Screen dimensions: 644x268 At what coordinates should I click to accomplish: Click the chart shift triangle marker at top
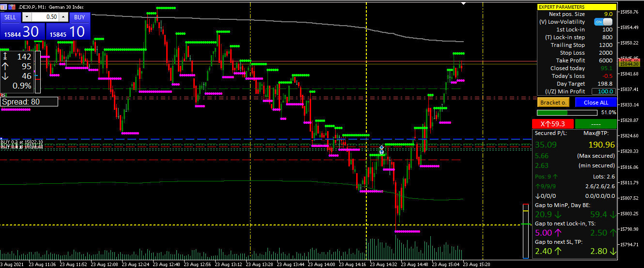(x=464, y=3)
